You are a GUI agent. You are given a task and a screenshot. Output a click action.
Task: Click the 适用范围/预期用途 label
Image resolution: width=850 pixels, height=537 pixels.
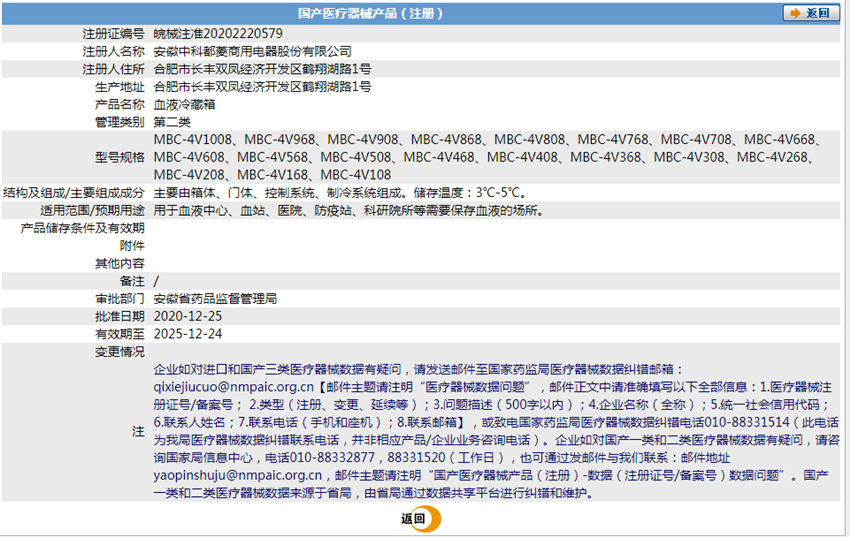(x=92, y=210)
